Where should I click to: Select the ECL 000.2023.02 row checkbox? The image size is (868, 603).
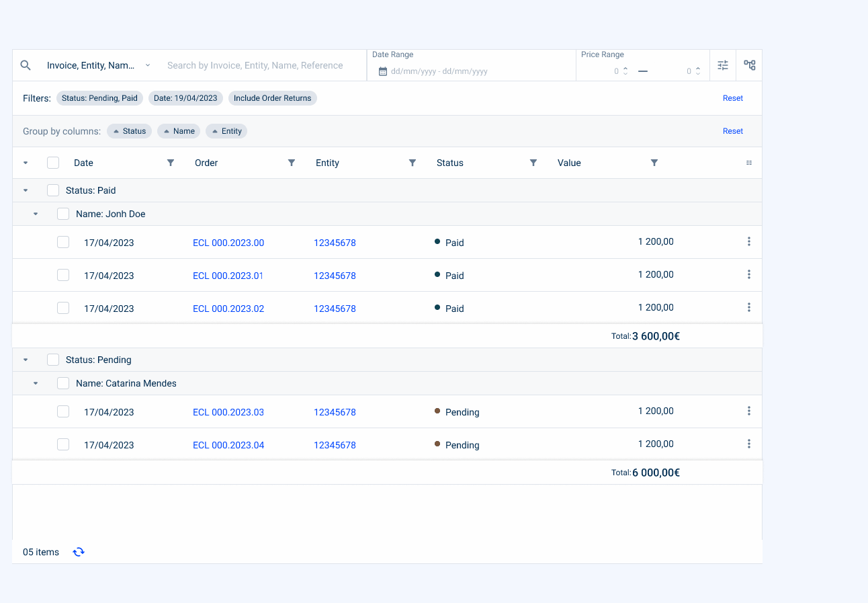(x=63, y=308)
